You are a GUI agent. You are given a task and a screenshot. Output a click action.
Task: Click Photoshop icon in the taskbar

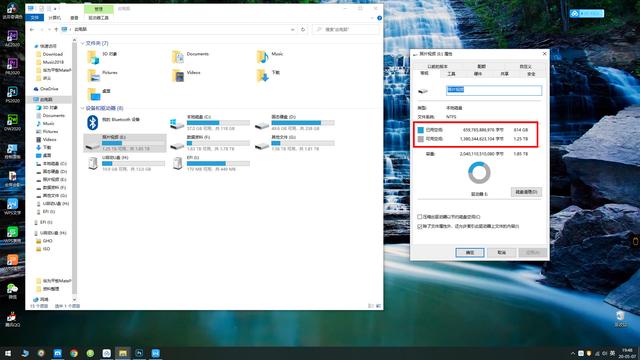139,353
